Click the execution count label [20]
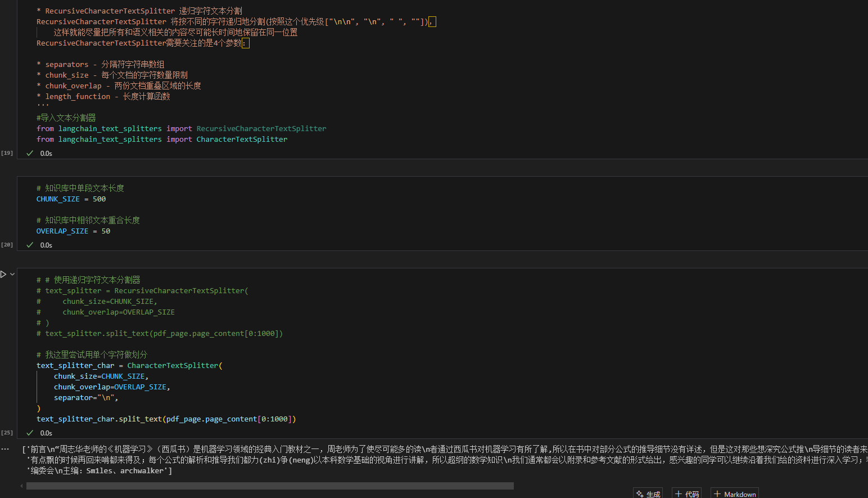 (7, 245)
